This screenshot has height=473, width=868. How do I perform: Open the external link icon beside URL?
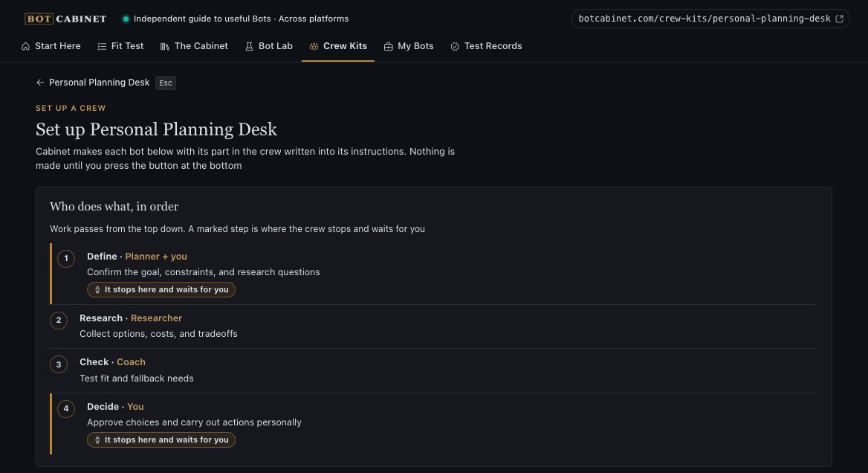pos(839,19)
